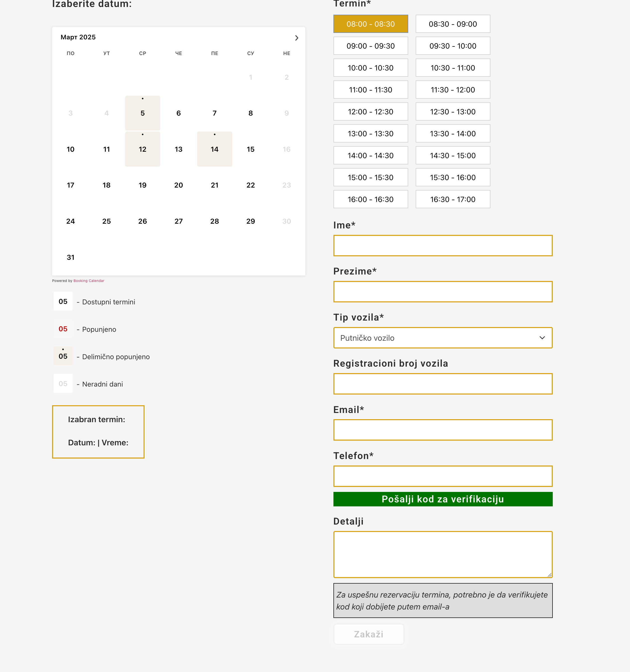Pick the 11:00 - 11:30 slot
Screen dimensions: 630x672
point(371,90)
